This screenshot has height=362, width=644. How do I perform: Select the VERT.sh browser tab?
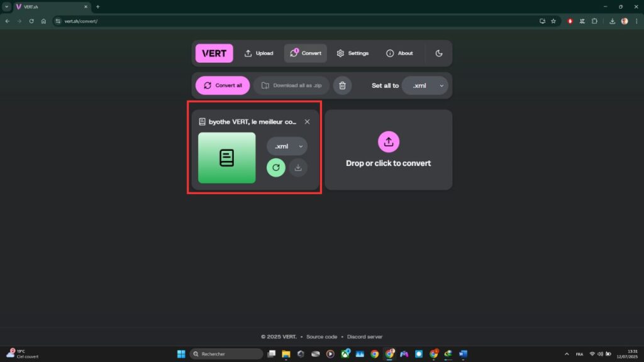pos(52,7)
